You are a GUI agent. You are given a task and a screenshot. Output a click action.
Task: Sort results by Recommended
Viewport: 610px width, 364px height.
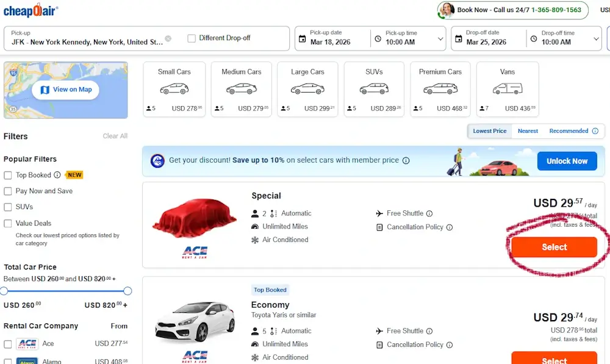(x=569, y=131)
